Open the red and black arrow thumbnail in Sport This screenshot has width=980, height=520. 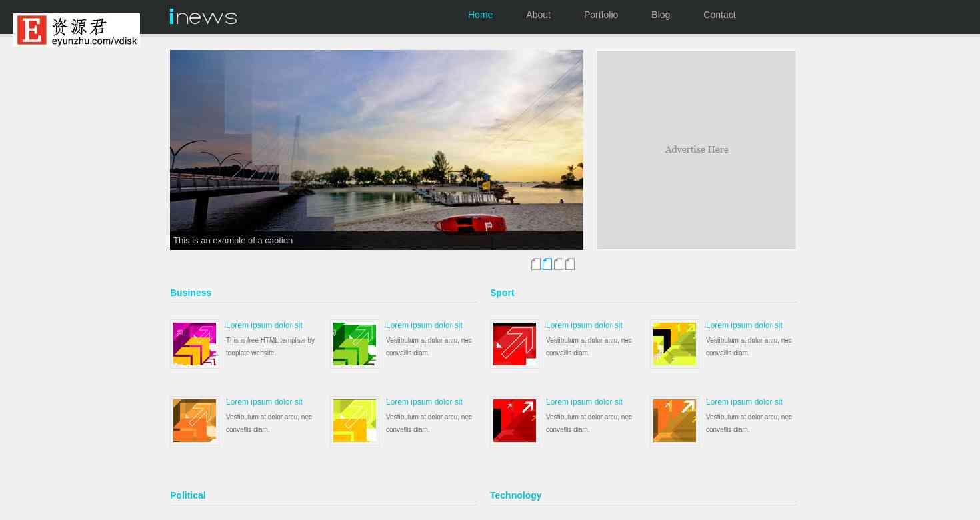(515, 421)
